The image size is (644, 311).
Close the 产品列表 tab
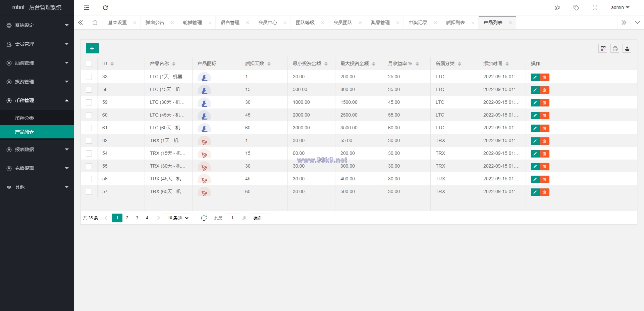tap(511, 23)
